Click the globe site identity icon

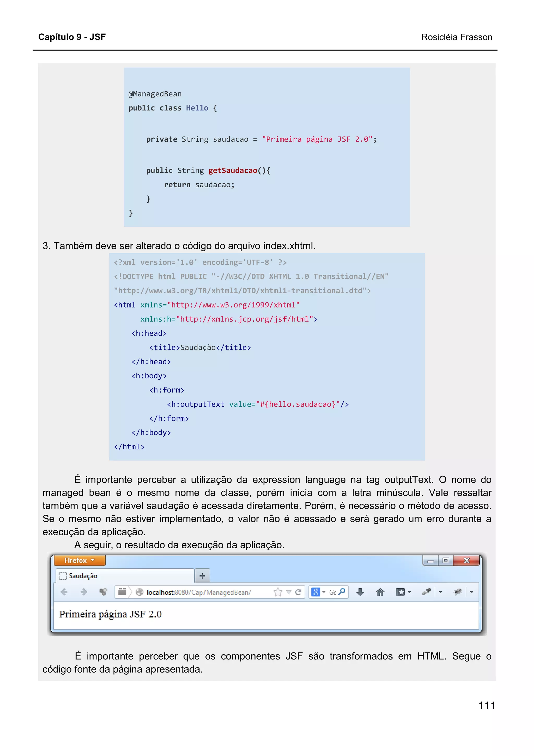[139, 592]
